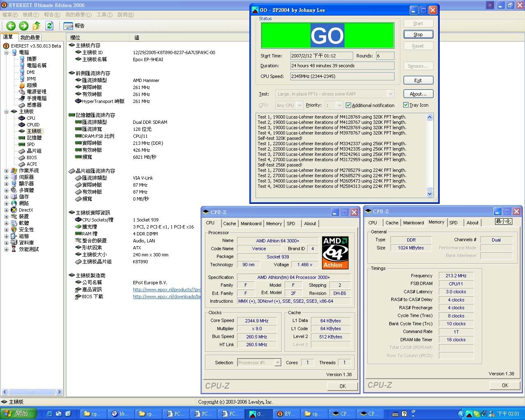Click the Up level arrow icon
The image size is (525, 420).
click(37, 26)
